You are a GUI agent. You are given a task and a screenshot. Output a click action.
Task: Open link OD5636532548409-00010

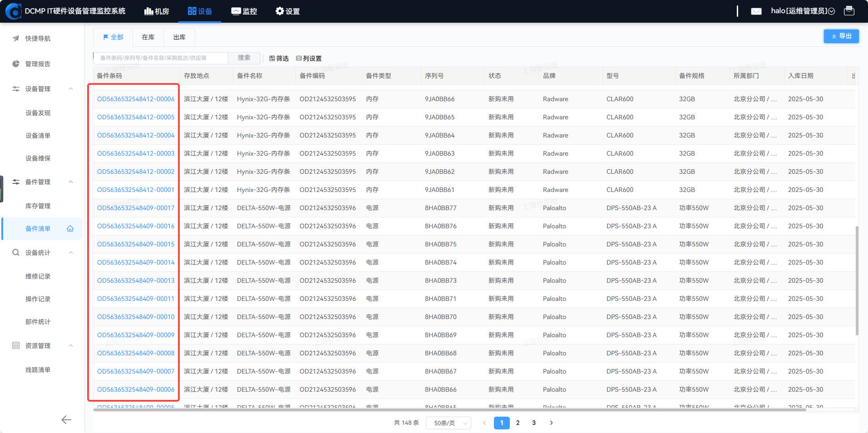coord(136,317)
